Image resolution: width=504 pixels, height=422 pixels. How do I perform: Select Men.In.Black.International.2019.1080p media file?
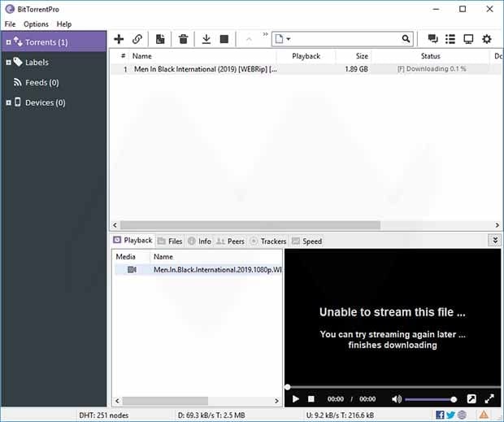click(x=198, y=270)
